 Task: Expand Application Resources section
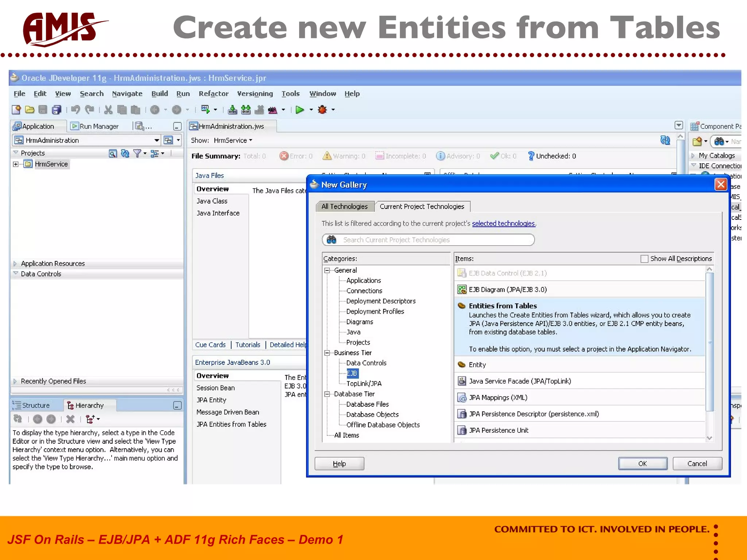click(x=15, y=264)
